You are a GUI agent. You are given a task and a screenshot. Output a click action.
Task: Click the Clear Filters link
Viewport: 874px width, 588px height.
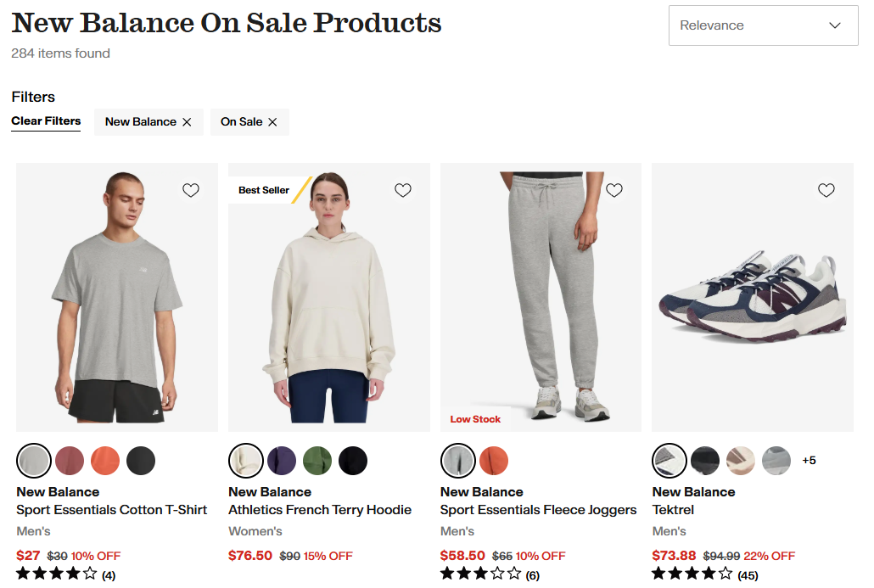pos(46,121)
